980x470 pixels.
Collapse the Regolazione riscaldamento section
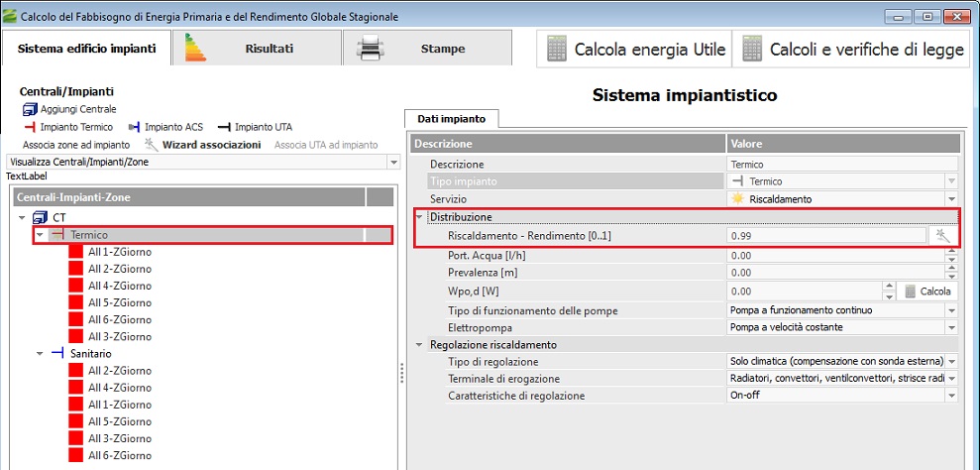tap(419, 345)
